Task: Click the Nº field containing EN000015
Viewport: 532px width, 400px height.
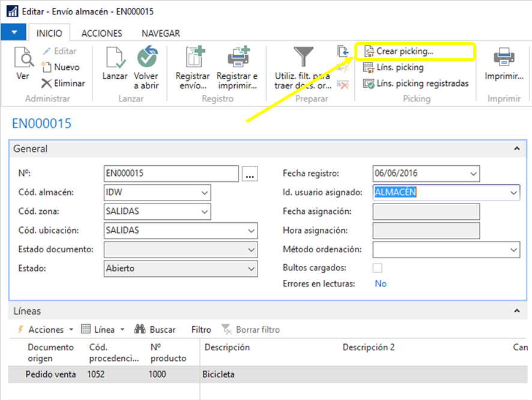Action: click(171, 174)
